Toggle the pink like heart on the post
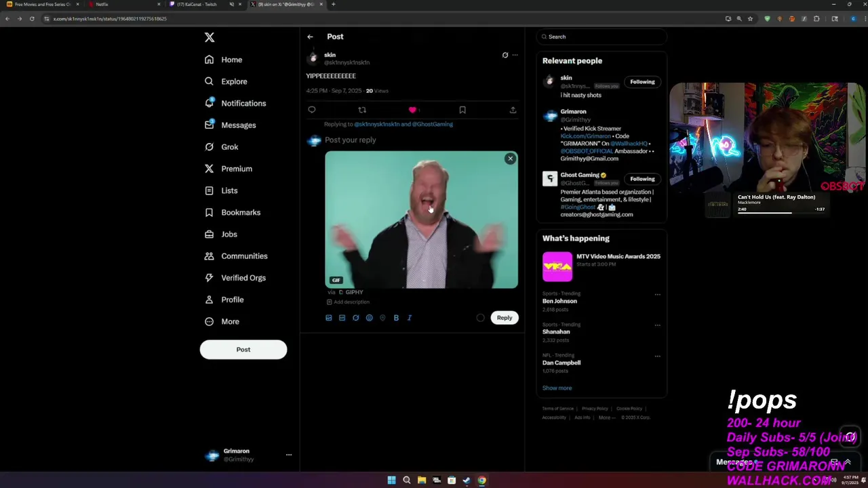This screenshot has height=488, width=868. pyautogui.click(x=412, y=110)
